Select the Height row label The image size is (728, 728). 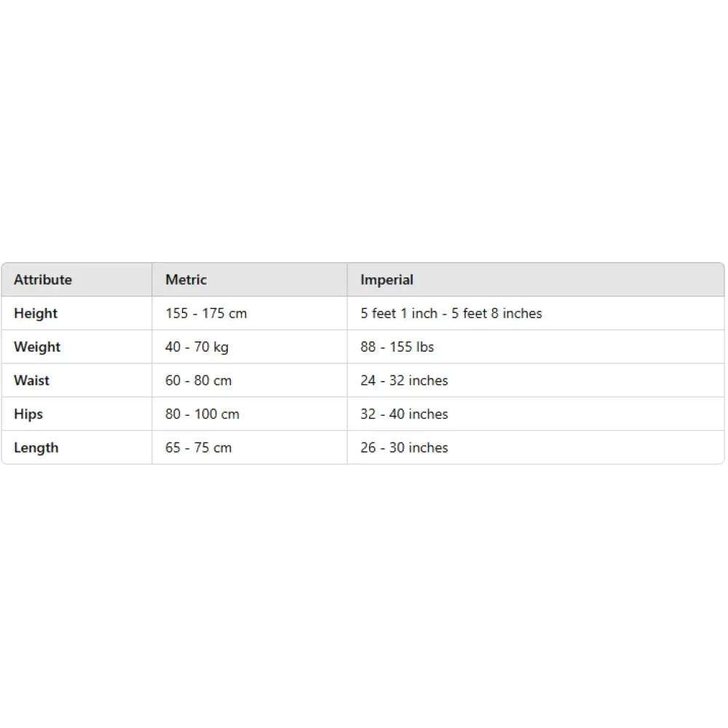pyautogui.click(x=36, y=314)
